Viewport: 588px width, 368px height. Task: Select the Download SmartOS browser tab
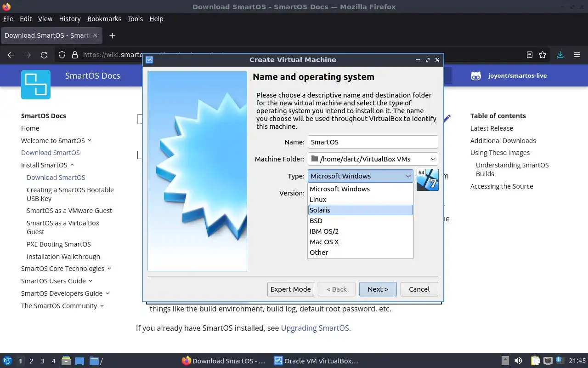coord(51,35)
